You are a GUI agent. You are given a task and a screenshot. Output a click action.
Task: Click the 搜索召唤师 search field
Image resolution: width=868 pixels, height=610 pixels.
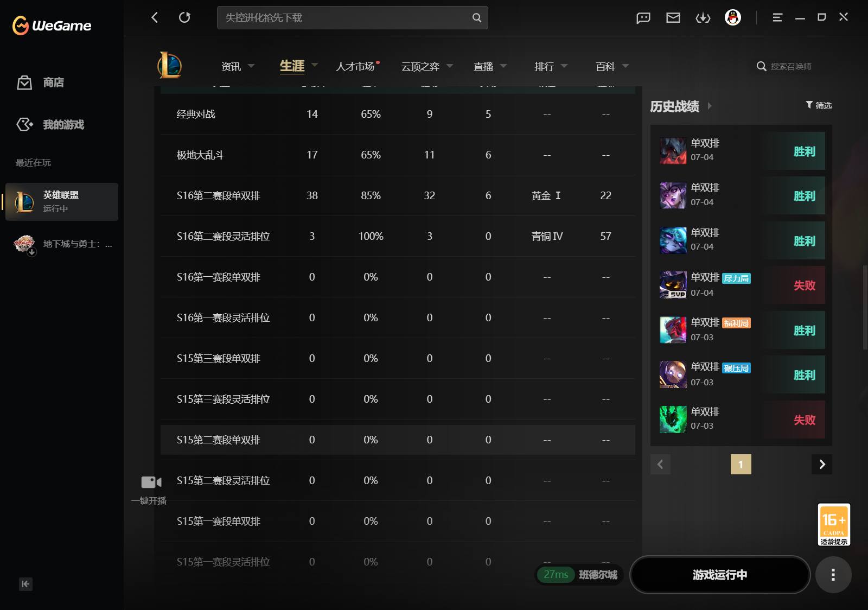pos(791,66)
